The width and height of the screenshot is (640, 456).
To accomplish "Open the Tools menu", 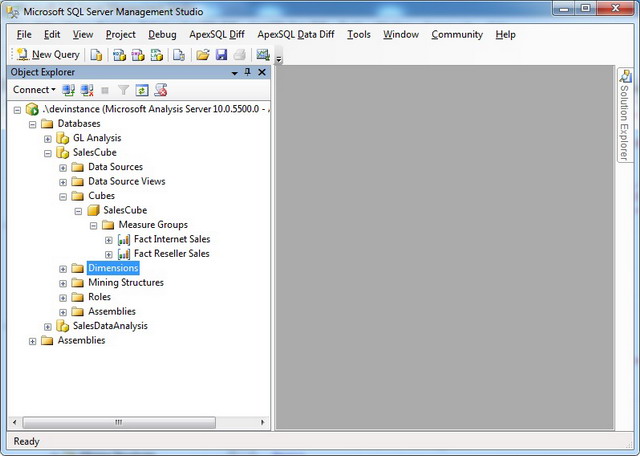I will tap(359, 35).
